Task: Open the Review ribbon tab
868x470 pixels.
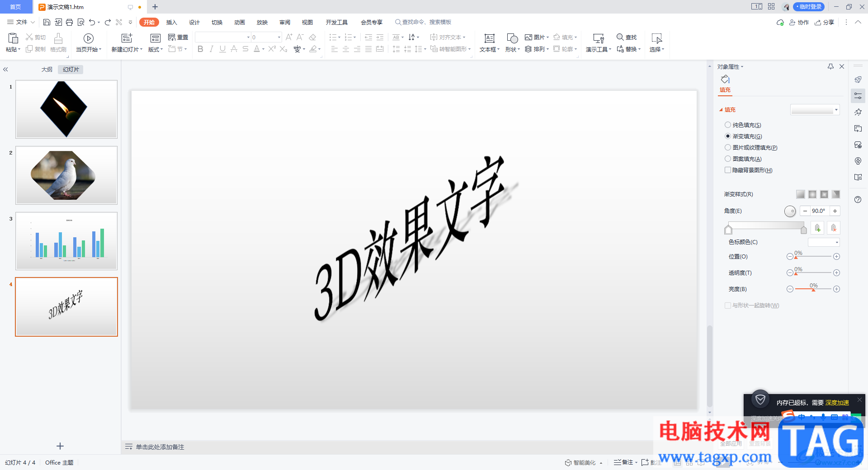Action: point(285,22)
